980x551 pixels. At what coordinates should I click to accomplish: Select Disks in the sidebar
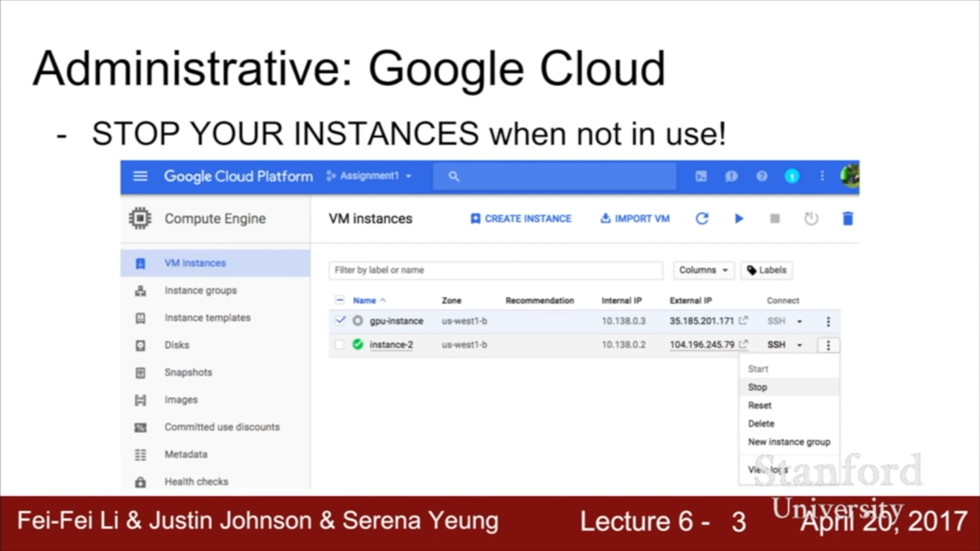tap(177, 345)
